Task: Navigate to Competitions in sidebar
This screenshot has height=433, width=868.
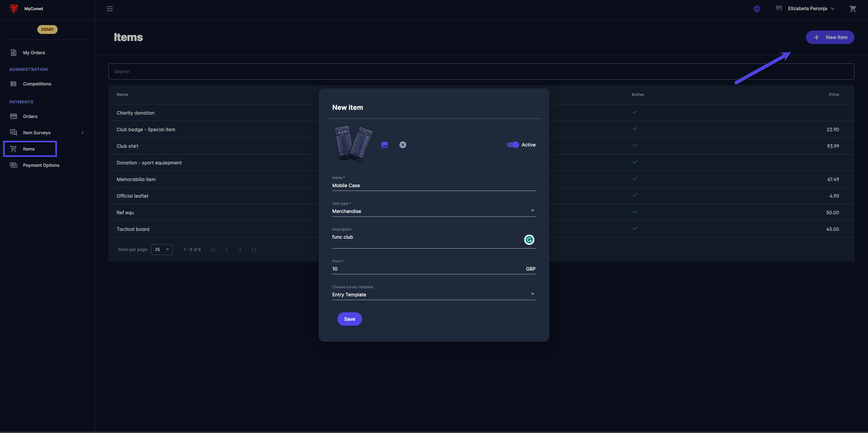Action: tap(37, 84)
